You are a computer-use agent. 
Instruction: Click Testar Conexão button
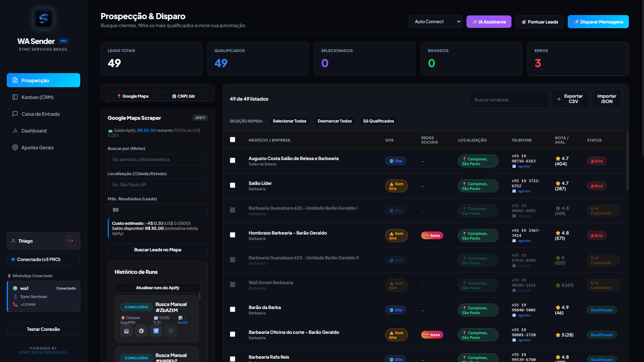pyautogui.click(x=44, y=329)
